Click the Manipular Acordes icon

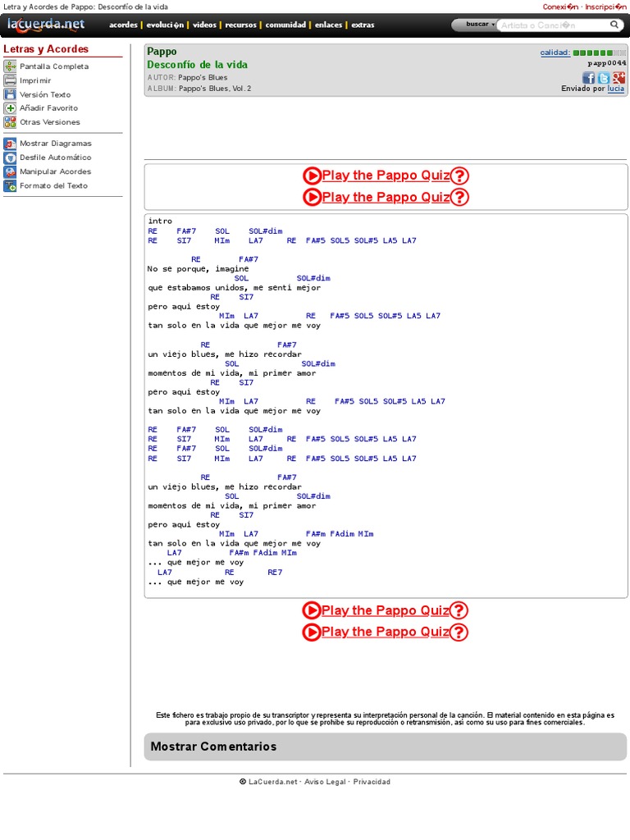pos(10,171)
